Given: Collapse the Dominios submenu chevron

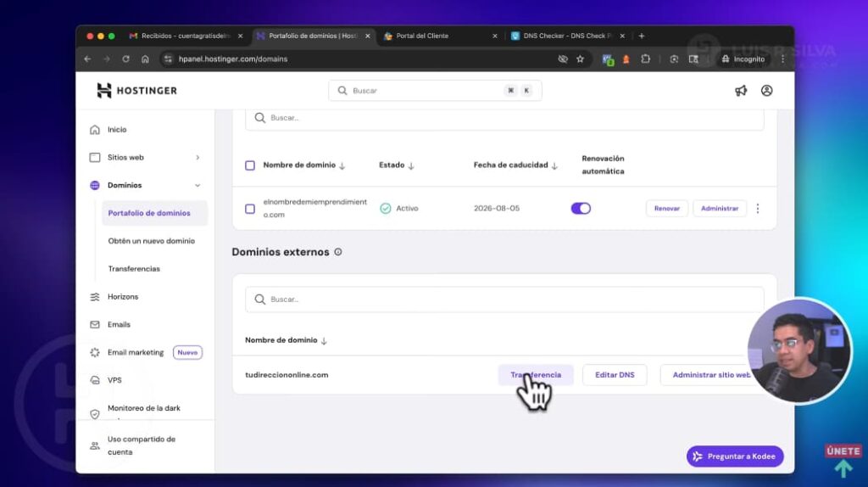Looking at the screenshot, I should 198,185.
